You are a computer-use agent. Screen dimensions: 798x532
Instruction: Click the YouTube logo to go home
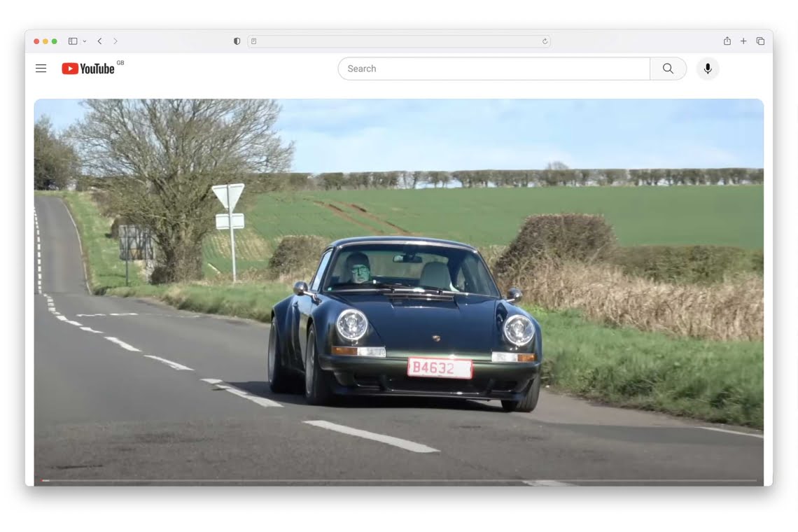pos(88,69)
